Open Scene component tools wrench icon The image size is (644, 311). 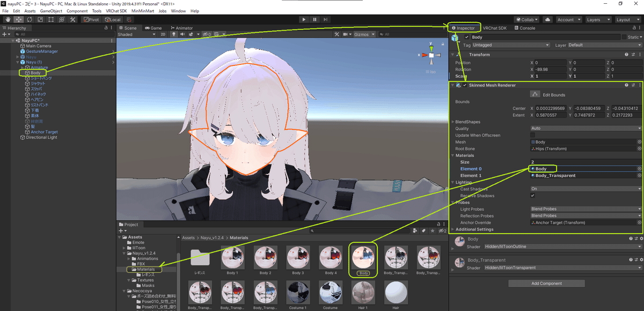(336, 34)
